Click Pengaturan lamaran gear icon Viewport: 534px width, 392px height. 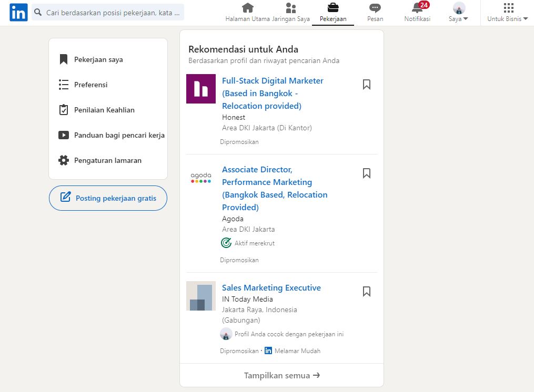coord(63,160)
